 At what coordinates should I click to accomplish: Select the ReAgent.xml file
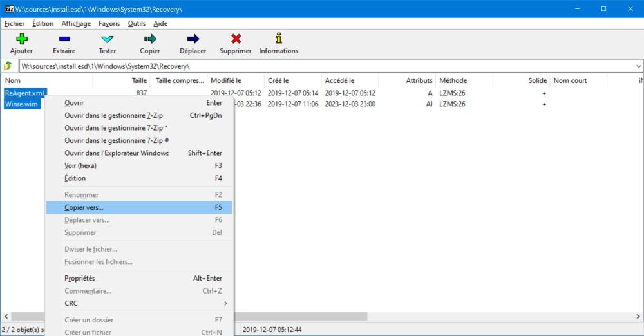point(24,93)
